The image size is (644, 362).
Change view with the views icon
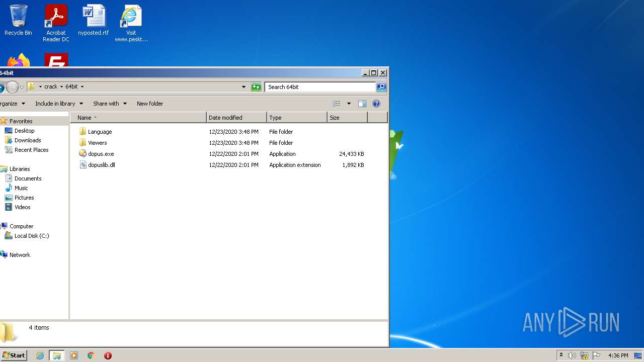click(337, 104)
